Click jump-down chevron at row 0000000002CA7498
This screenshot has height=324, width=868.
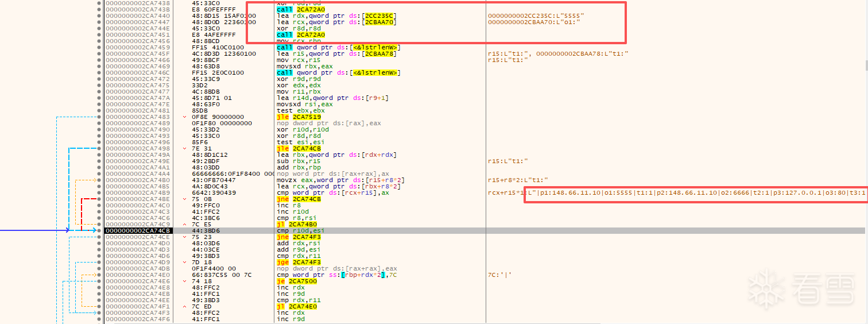(184, 148)
